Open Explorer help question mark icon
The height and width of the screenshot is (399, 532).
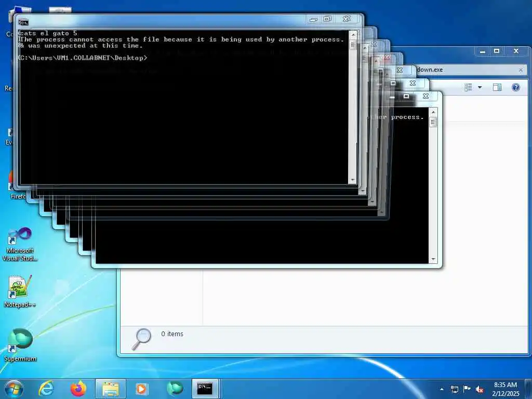click(516, 87)
